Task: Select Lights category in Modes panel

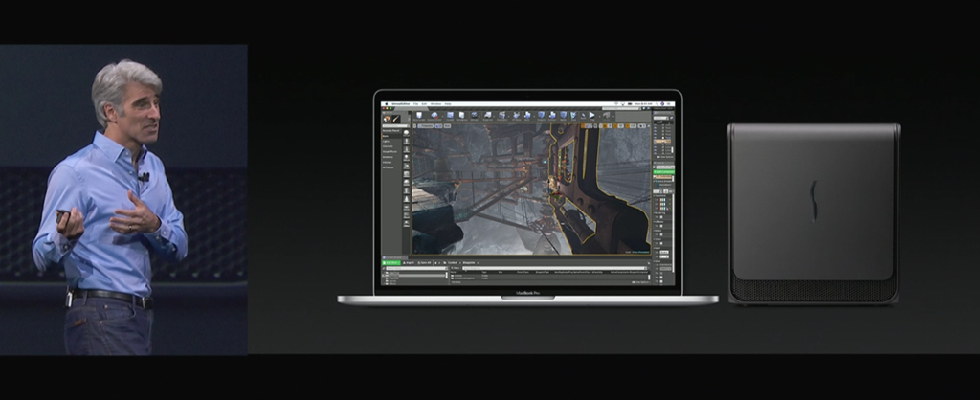Action: (387, 142)
